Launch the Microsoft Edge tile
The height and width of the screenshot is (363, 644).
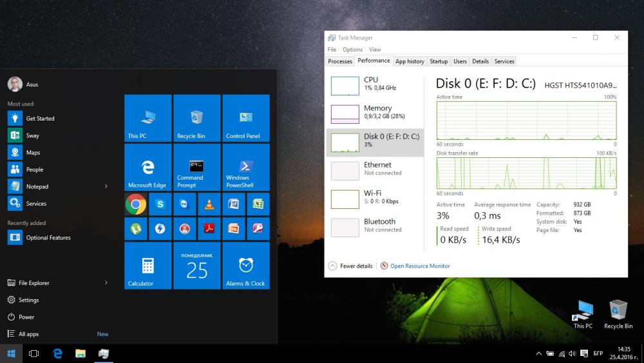coord(148,168)
